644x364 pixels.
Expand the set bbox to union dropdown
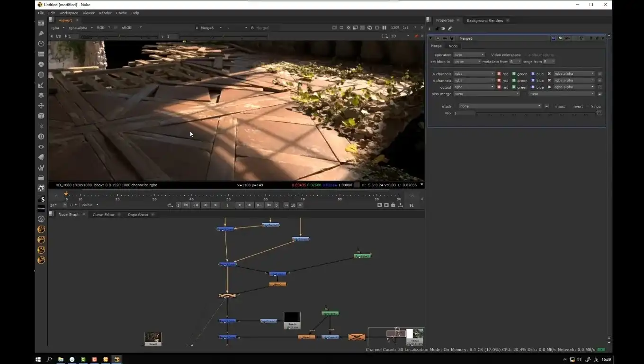click(467, 62)
